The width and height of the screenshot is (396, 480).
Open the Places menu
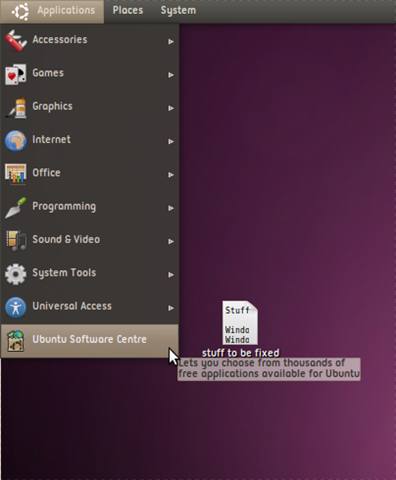[128, 10]
